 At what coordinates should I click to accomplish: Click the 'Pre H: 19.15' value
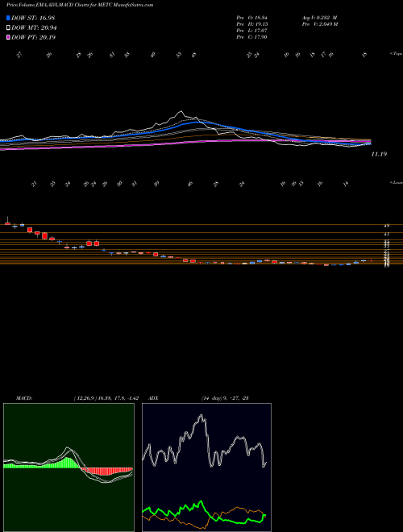251,24
